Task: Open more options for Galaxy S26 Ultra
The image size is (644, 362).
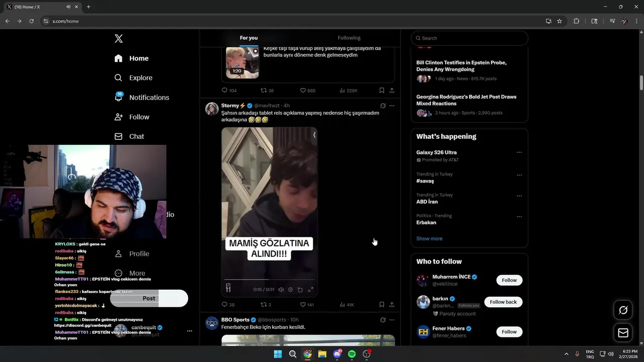Action: [x=519, y=152]
